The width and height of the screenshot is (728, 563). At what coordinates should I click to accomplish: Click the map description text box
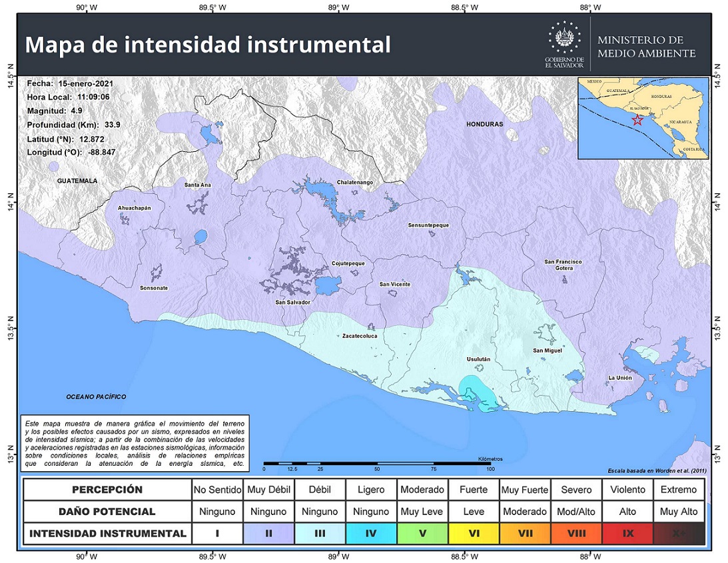[x=134, y=443]
